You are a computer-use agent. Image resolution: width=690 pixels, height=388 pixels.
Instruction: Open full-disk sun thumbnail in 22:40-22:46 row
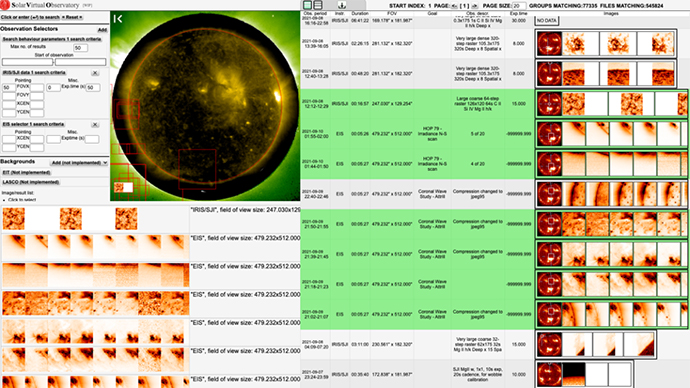(x=549, y=194)
